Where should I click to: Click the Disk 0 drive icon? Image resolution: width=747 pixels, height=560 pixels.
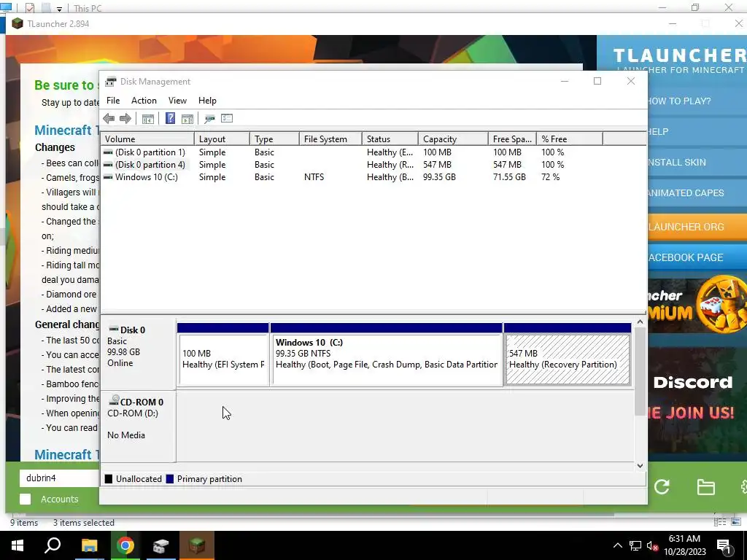coord(113,329)
